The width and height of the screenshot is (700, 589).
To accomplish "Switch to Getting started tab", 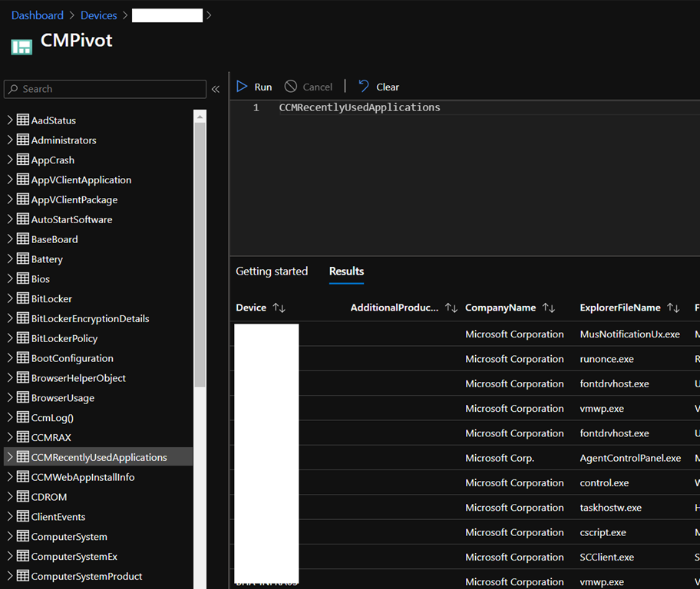I will pyautogui.click(x=272, y=271).
